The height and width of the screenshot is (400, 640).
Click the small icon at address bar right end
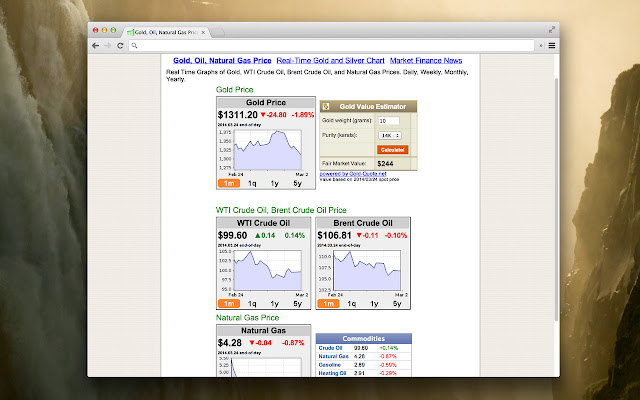[541, 46]
